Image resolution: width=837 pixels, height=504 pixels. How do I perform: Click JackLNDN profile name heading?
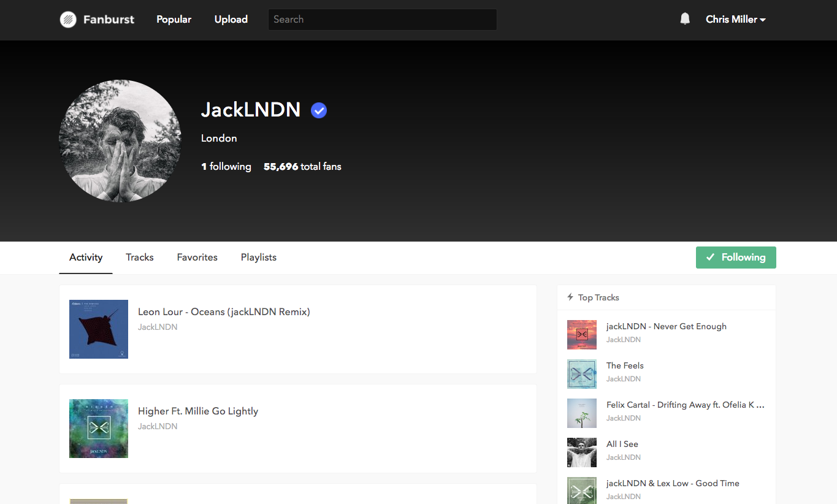pyautogui.click(x=251, y=110)
